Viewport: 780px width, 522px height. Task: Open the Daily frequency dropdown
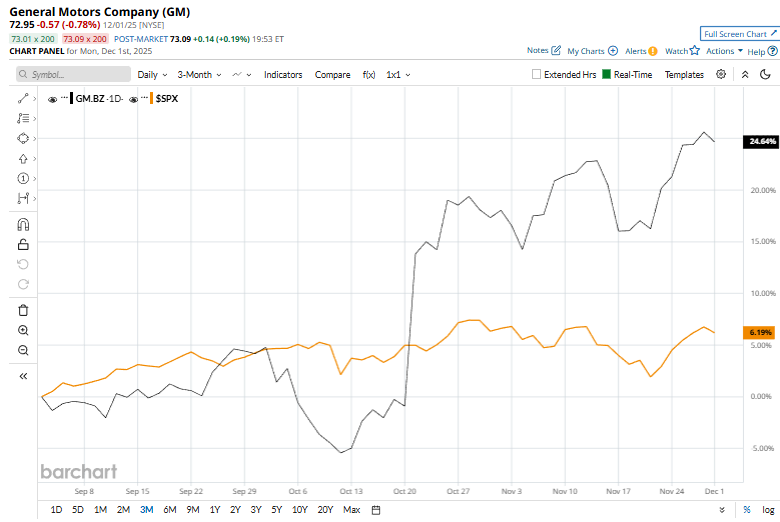[152, 75]
